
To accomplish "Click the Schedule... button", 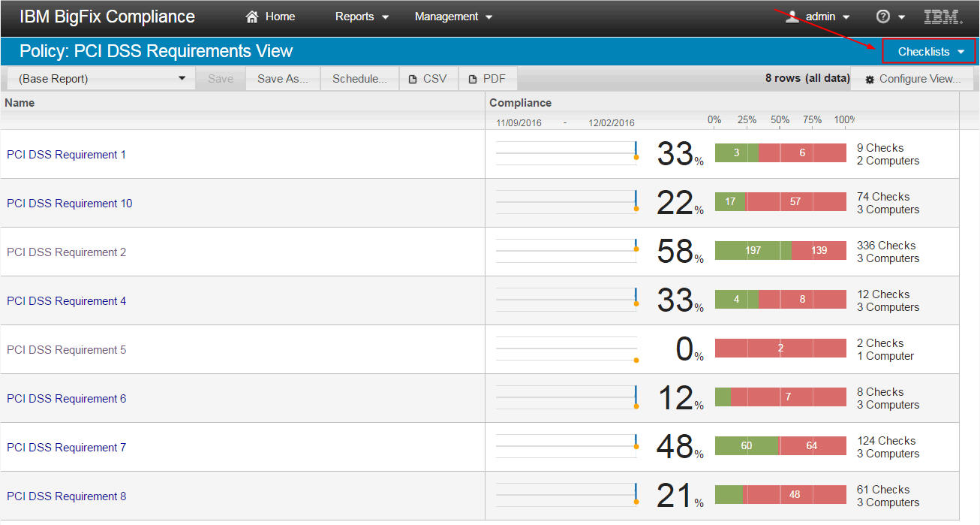I will point(359,79).
